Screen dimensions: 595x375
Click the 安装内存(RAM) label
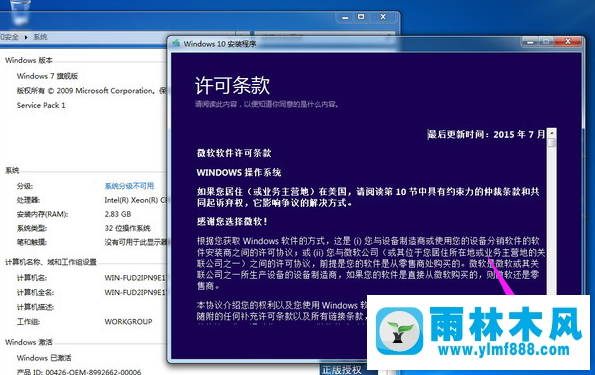pos(42,214)
